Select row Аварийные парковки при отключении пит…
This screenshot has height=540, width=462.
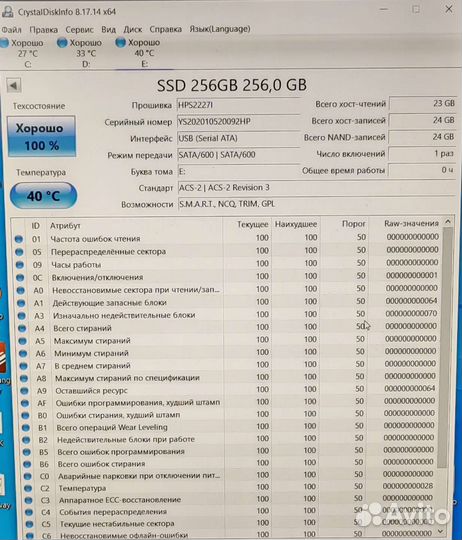pyautogui.click(x=230, y=475)
